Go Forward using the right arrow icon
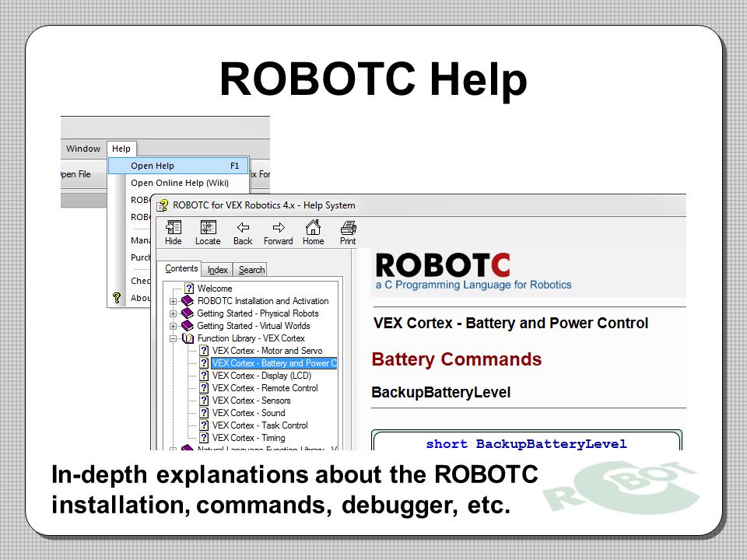This screenshot has height=560, width=747. pos(279,227)
